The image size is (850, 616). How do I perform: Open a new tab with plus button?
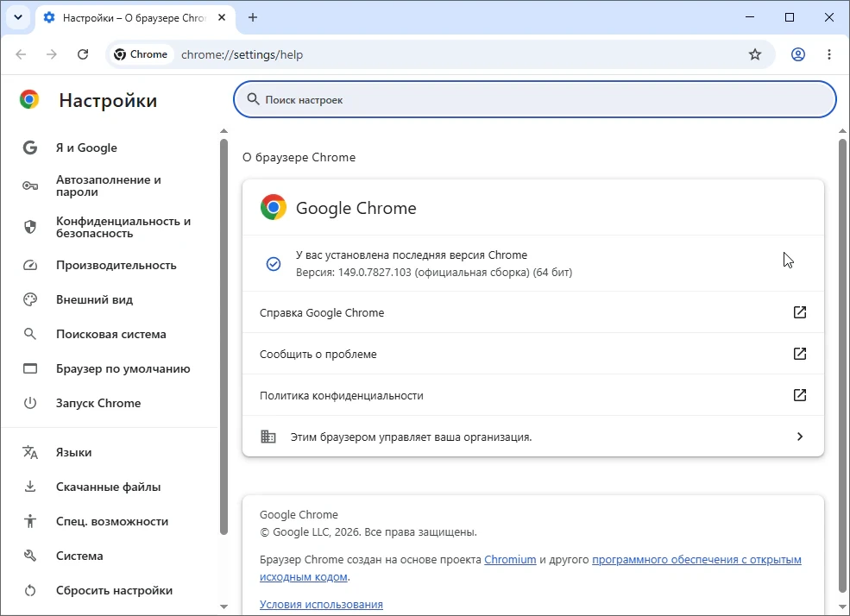point(253,17)
